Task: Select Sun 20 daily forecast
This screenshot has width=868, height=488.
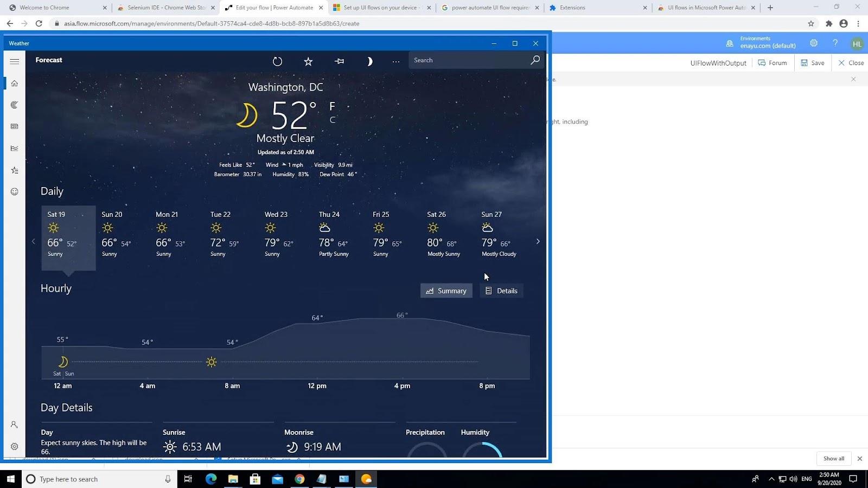Action: pos(123,237)
